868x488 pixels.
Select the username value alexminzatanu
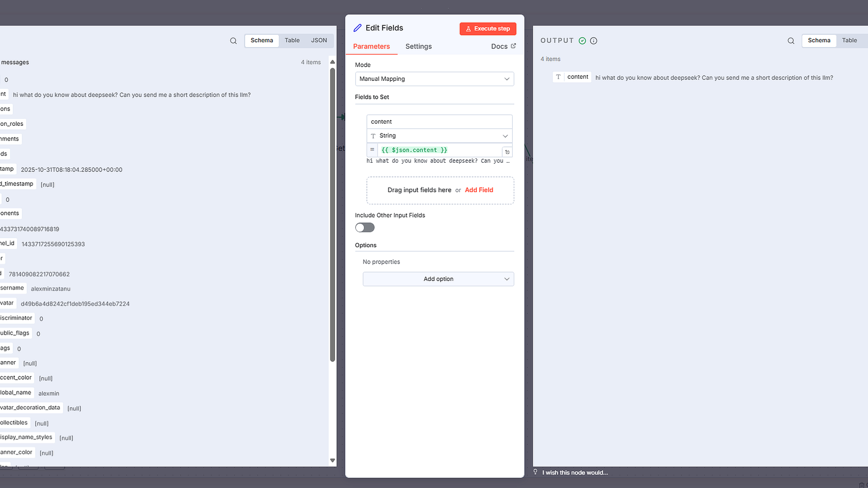tap(50, 289)
